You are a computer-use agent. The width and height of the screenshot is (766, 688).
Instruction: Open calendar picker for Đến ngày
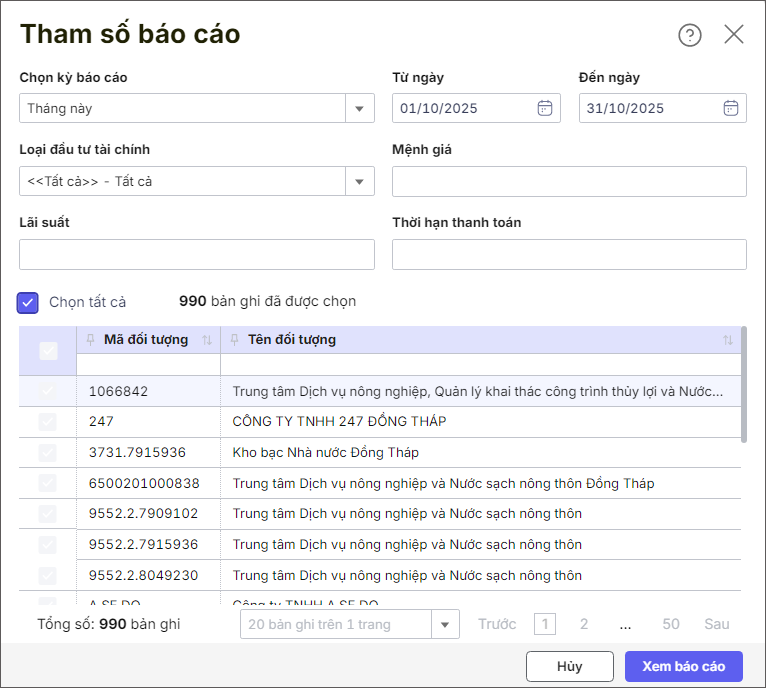[731, 108]
